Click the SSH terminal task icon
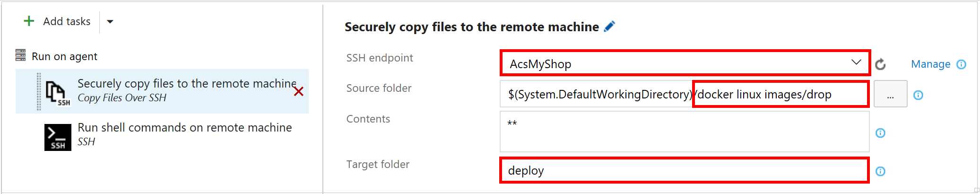The image size is (980, 194). click(x=58, y=137)
